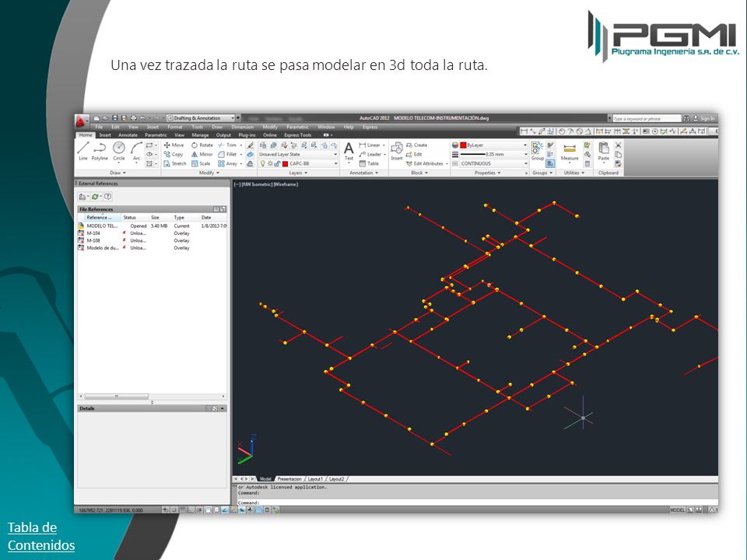
Task: Click the command line input
Action: pyautogui.click(x=476, y=502)
